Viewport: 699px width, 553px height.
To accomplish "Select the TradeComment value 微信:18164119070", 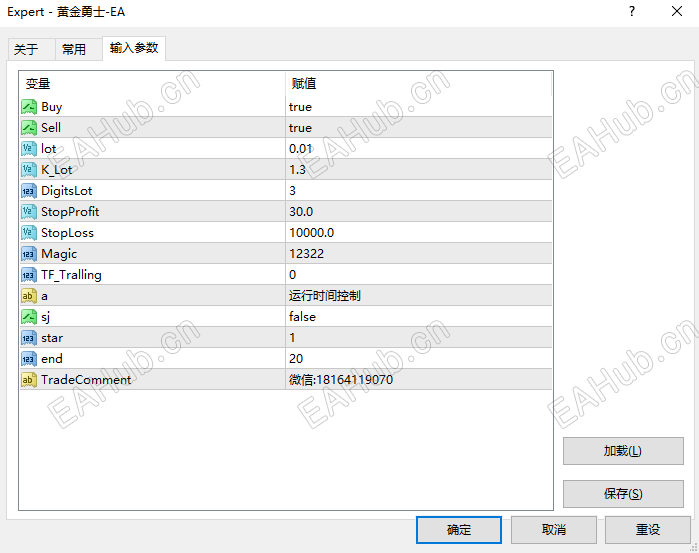I will tap(341, 380).
